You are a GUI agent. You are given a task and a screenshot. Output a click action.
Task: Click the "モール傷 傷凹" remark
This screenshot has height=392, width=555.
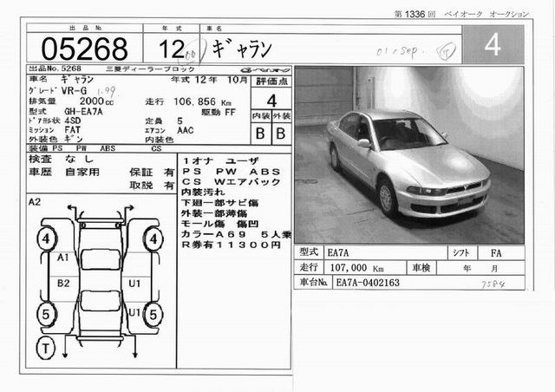219,224
